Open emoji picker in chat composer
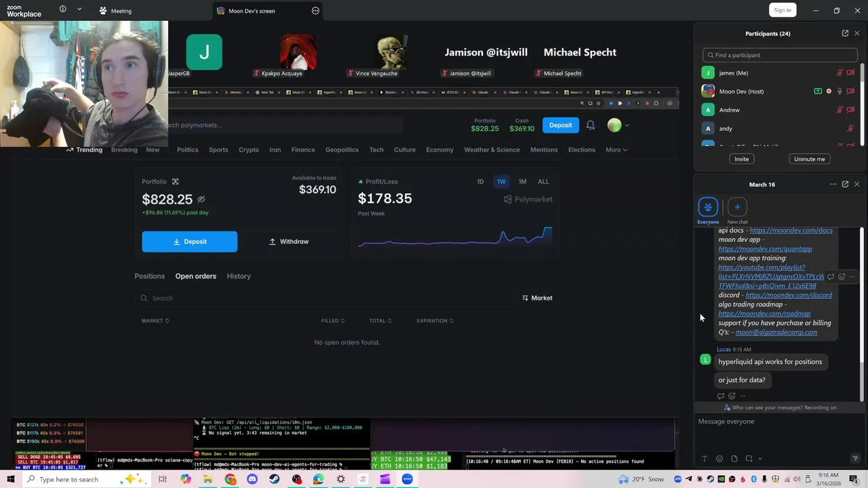 pyautogui.click(x=719, y=459)
